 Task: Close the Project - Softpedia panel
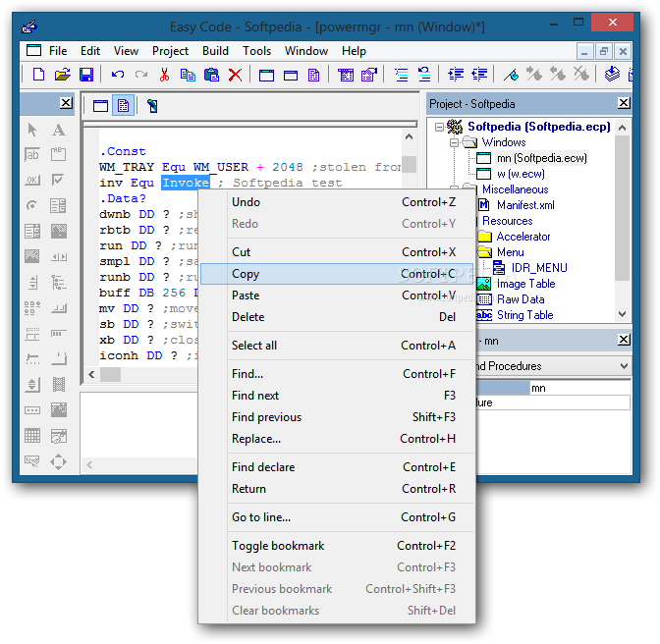coord(624,103)
